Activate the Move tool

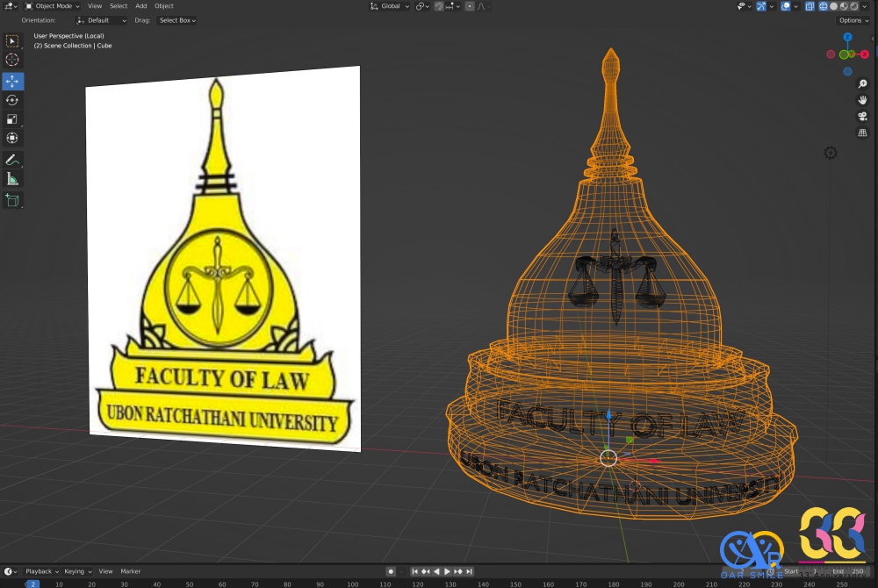pos(12,81)
